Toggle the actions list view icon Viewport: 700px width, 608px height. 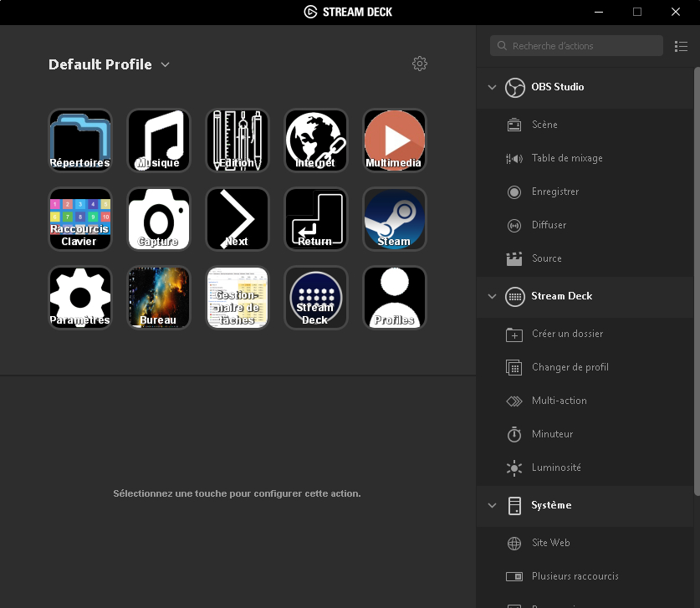click(682, 46)
